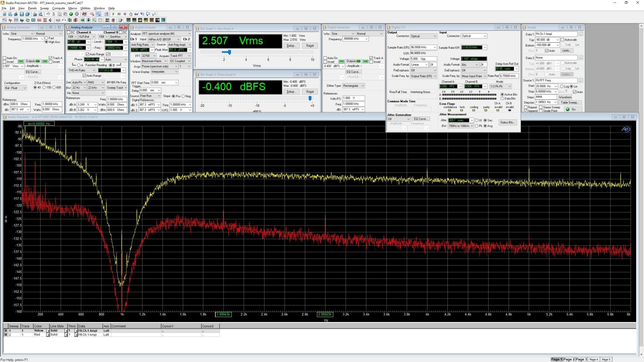Save the test with the floppy disk icon
Image resolution: width=644 pixels, height=362 pixels.
(22, 14)
